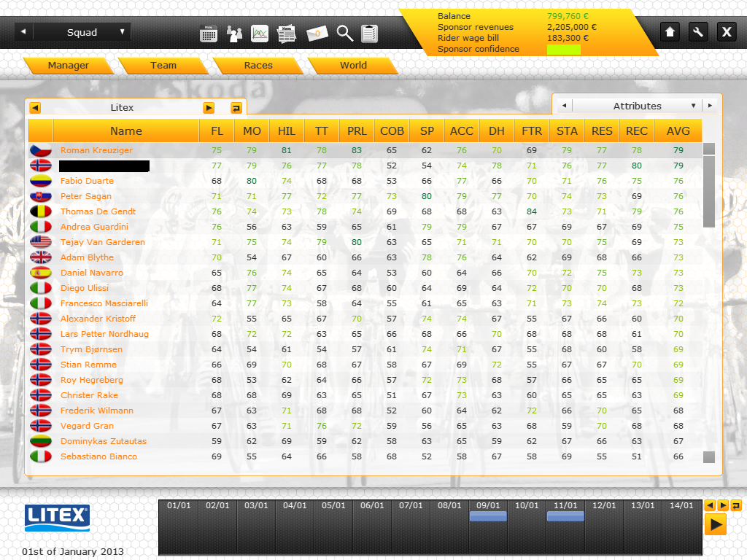Open the statistics chart icon

coord(260,33)
